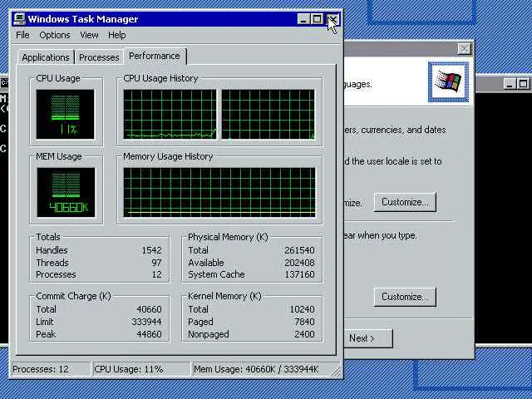
Task: Click the first CPU Usage History graph
Action: (x=170, y=115)
